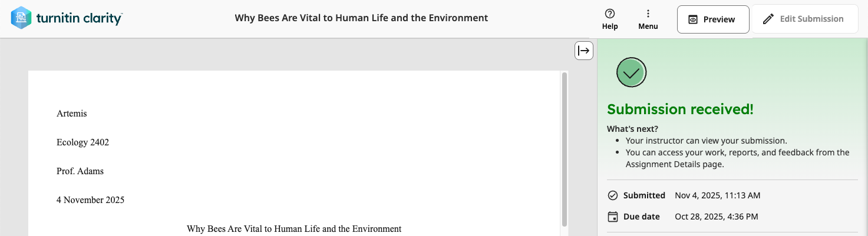Click the Help label in the header
Viewport: 868px width, 236px height.
click(x=610, y=26)
